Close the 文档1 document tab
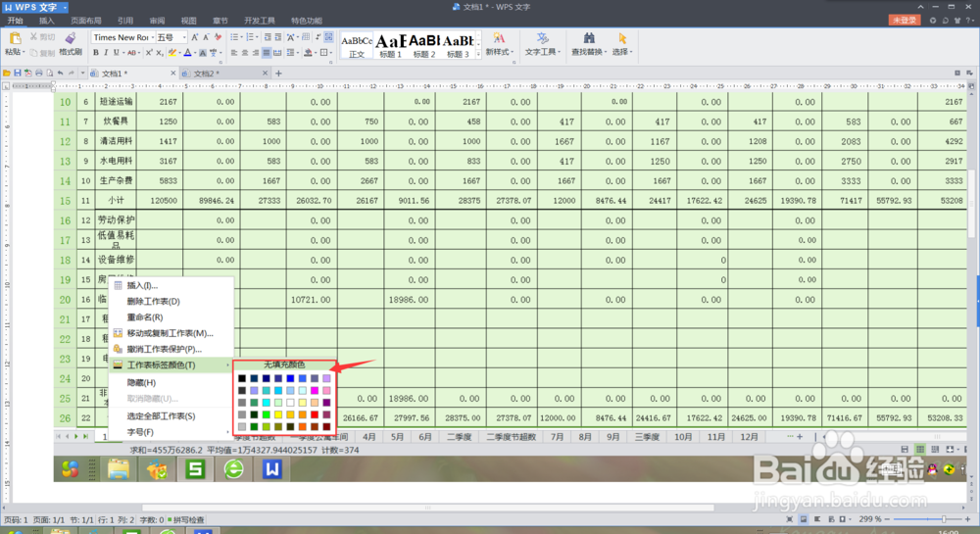The height and width of the screenshot is (534, 980). pyautogui.click(x=173, y=73)
